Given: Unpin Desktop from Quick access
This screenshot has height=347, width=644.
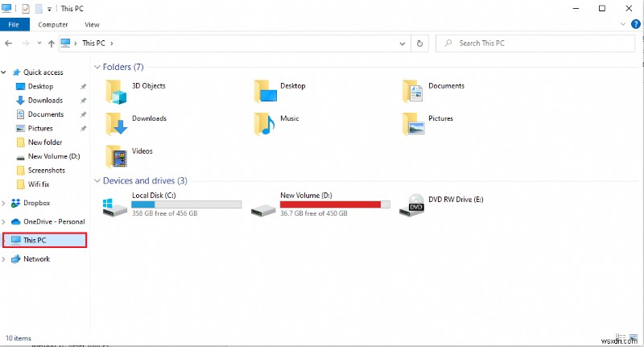Looking at the screenshot, I should [x=84, y=87].
